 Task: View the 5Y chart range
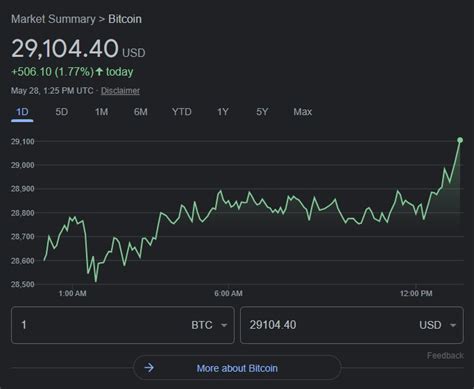(x=262, y=112)
